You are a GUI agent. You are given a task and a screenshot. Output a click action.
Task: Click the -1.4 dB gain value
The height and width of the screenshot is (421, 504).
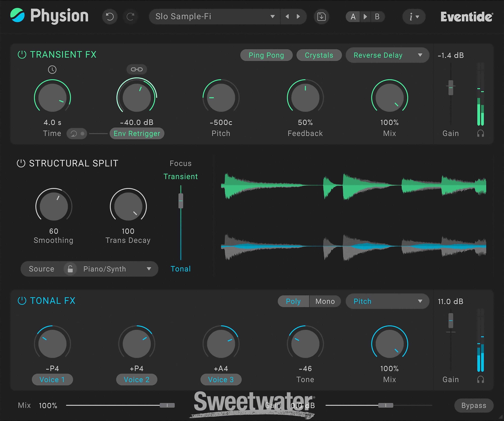pyautogui.click(x=451, y=55)
